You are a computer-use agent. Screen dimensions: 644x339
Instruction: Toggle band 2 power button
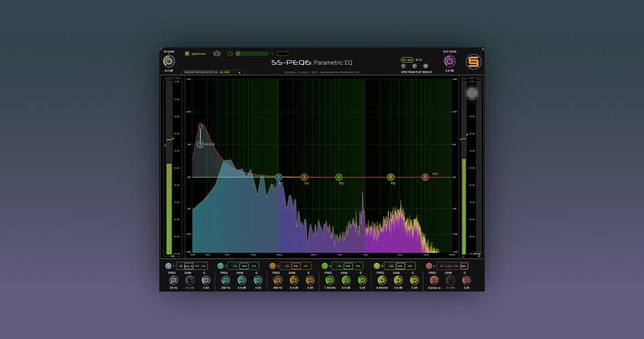pyautogui.click(x=220, y=266)
